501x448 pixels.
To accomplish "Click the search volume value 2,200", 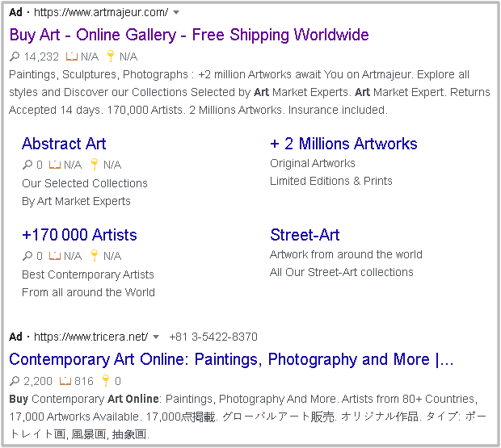I will click(x=38, y=381).
